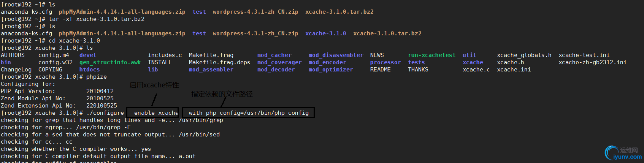Click the devel directory entry

coord(87,55)
